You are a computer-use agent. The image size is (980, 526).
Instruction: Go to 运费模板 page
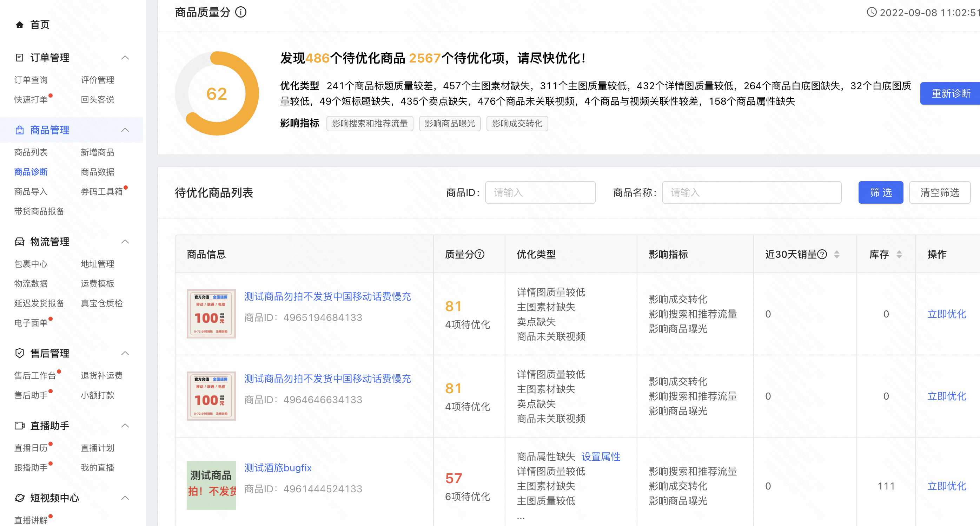point(97,284)
